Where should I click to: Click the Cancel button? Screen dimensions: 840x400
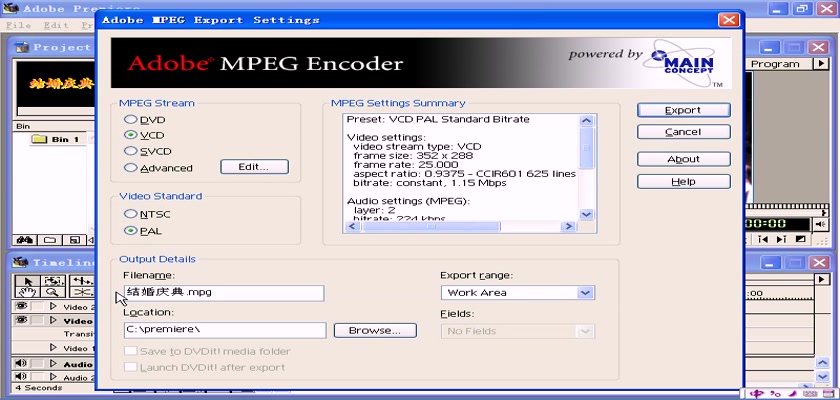click(x=684, y=132)
